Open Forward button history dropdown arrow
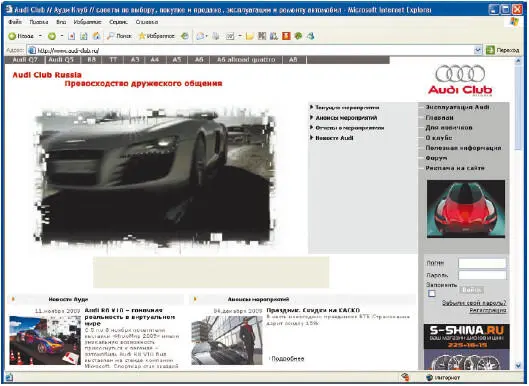Viewport: 529px width, 386px height. click(x=62, y=36)
